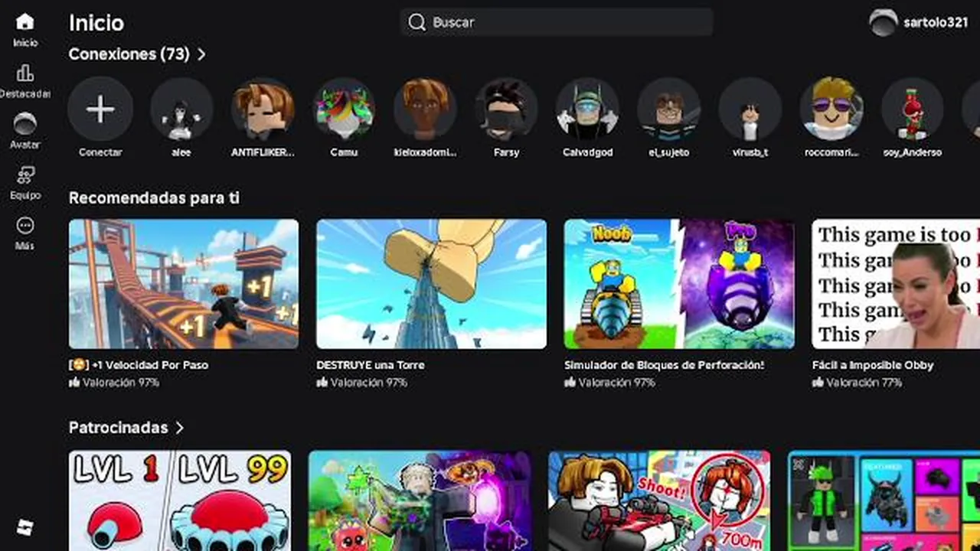Screen dimensions: 980x551
Task: Click the Buscar search field
Action: [557, 22]
